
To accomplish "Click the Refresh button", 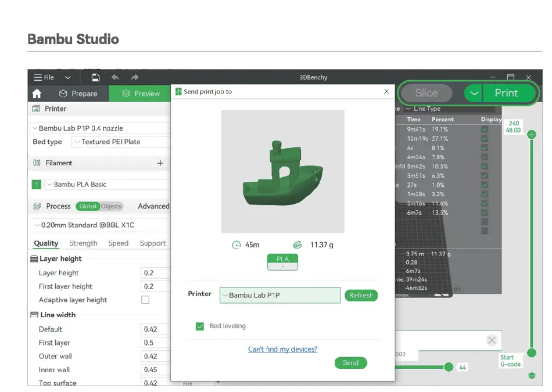I will click(x=361, y=295).
